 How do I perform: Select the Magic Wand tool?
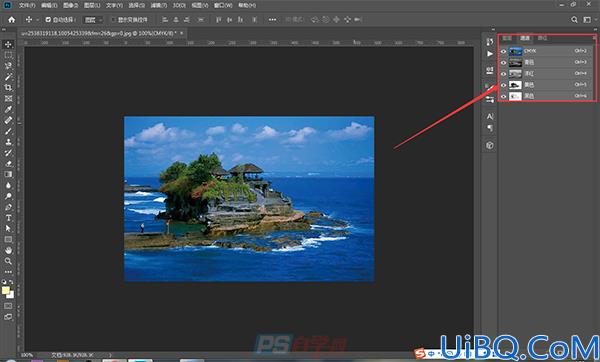click(x=8, y=77)
